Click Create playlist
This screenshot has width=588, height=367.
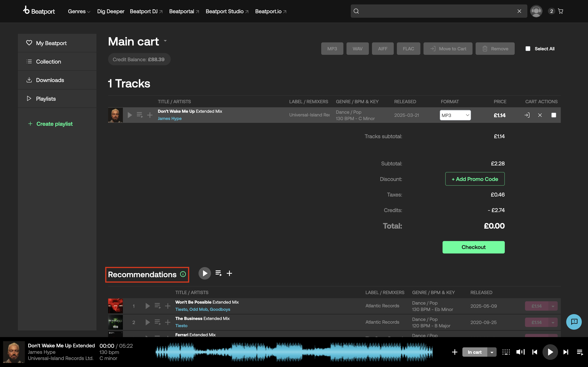point(50,124)
